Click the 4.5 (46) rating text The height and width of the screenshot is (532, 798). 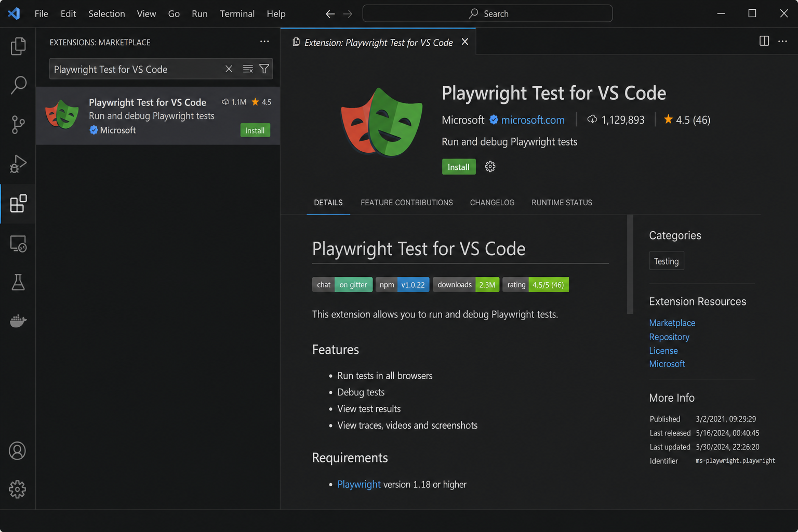click(693, 120)
